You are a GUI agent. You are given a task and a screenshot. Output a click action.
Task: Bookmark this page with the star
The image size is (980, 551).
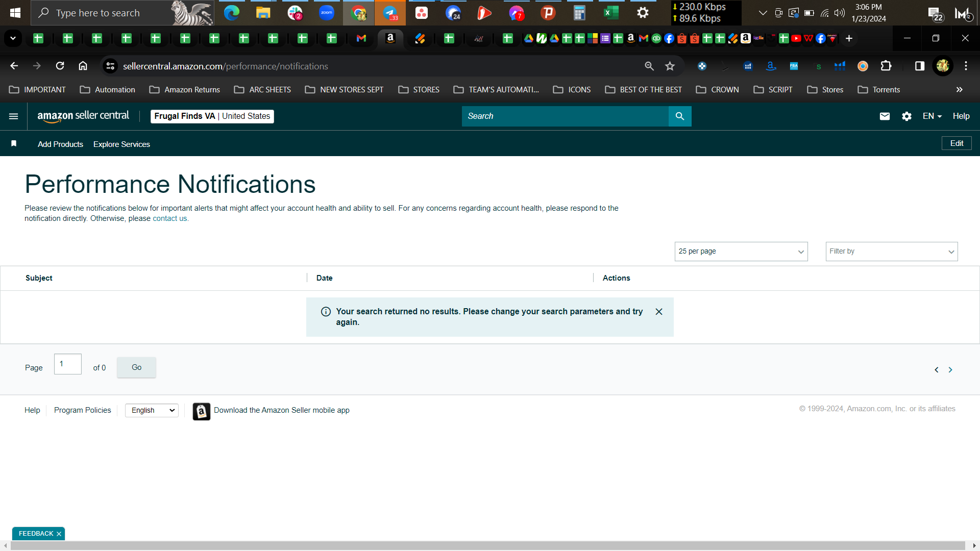[x=670, y=66]
